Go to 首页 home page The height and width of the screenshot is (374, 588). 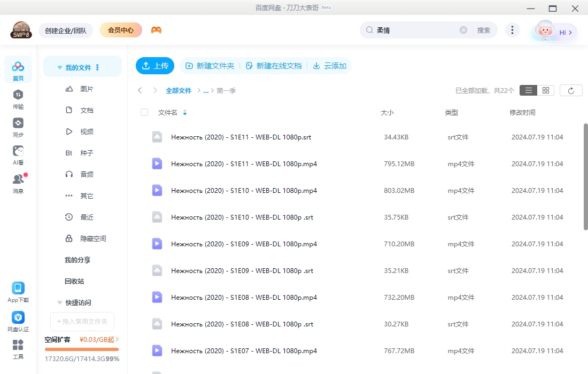click(18, 69)
